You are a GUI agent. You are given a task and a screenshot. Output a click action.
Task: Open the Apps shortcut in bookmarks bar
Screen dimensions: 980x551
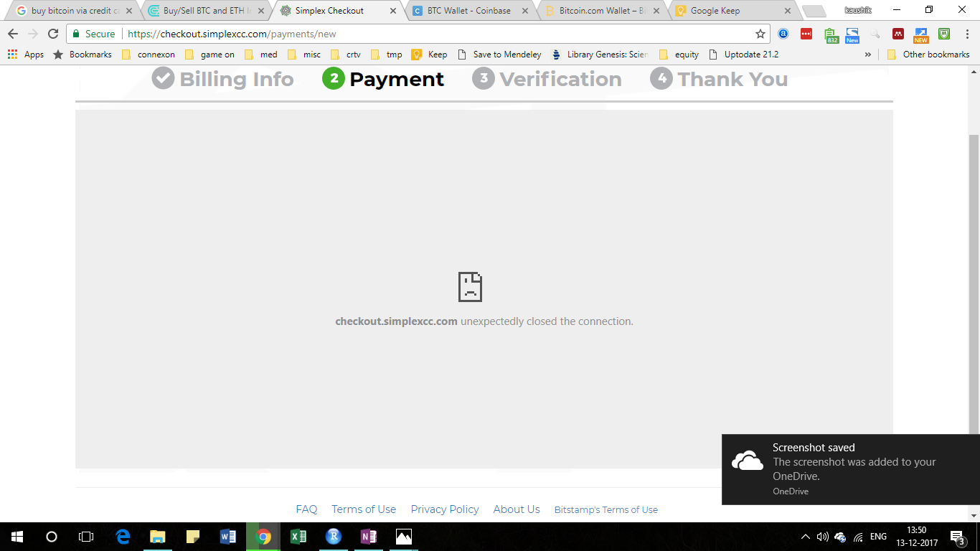click(26, 55)
